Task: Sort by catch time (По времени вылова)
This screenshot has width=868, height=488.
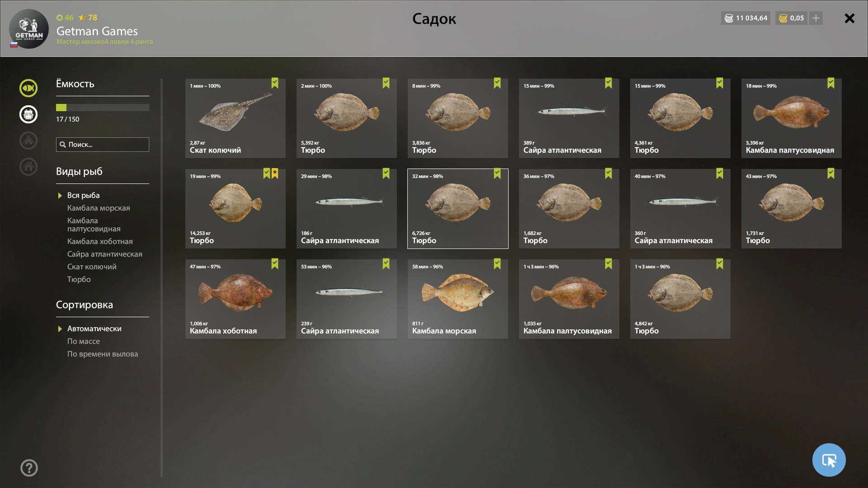Action: (103, 354)
